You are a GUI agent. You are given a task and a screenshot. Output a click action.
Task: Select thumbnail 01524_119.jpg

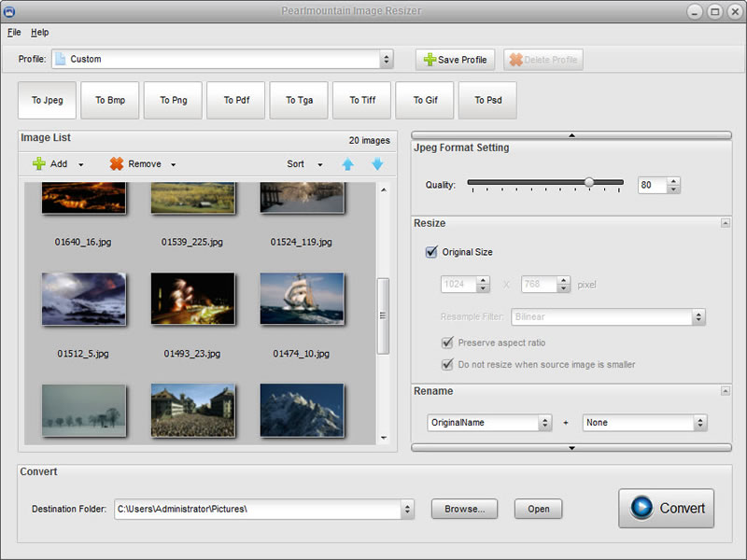pyautogui.click(x=302, y=197)
